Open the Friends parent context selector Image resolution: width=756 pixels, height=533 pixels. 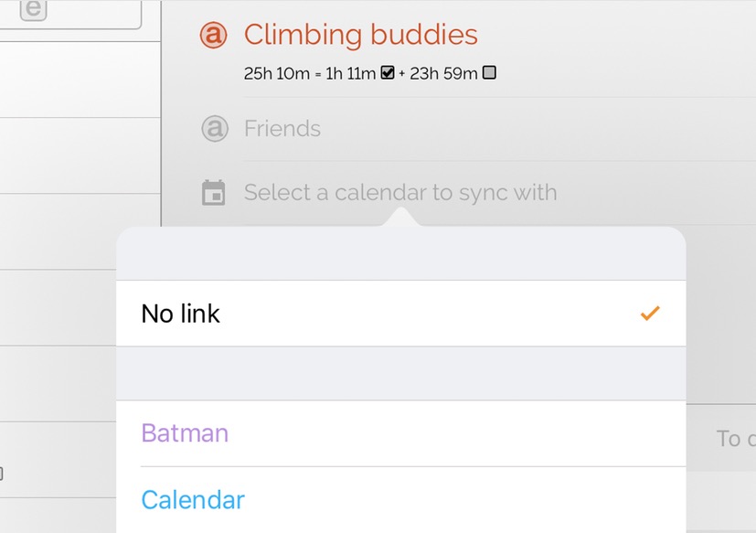pyautogui.click(x=282, y=128)
